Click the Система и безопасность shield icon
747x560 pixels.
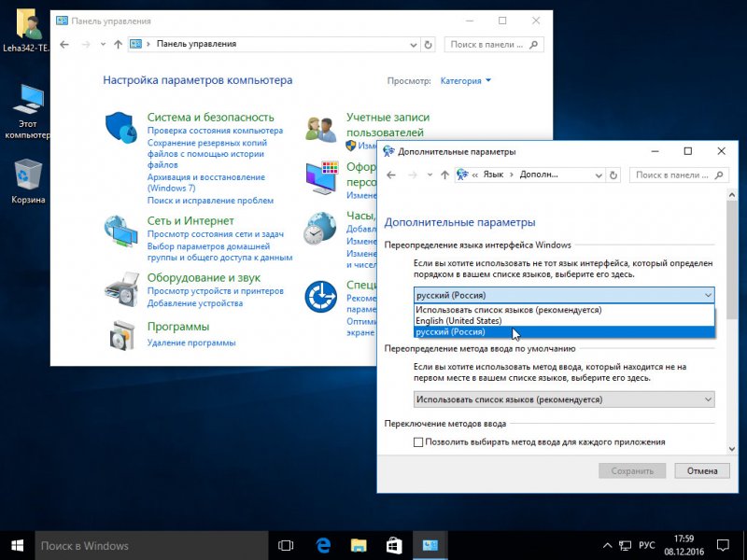121,127
